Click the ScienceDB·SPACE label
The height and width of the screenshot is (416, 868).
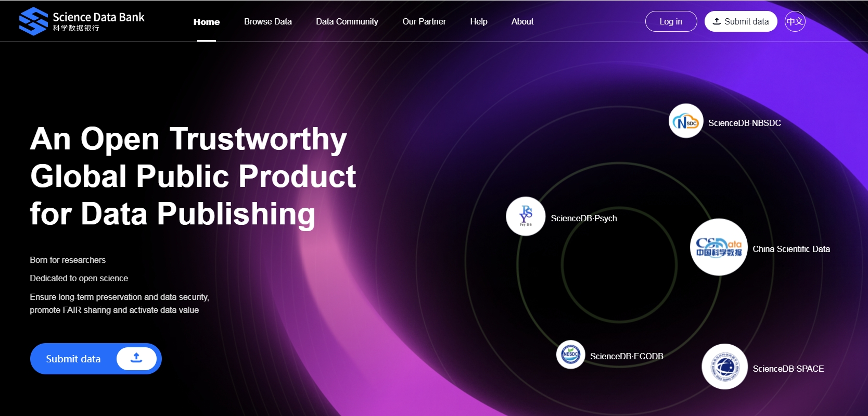pos(788,369)
